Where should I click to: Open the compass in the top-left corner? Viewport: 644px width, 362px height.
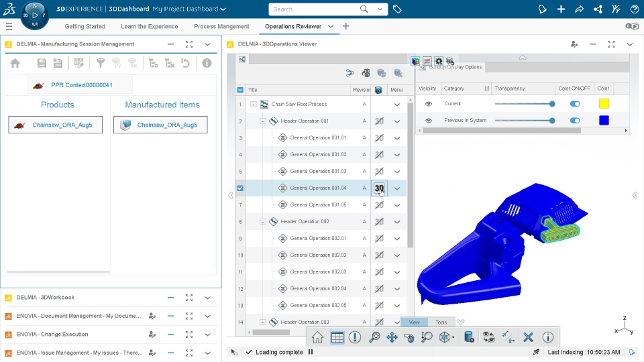[x=35, y=15]
